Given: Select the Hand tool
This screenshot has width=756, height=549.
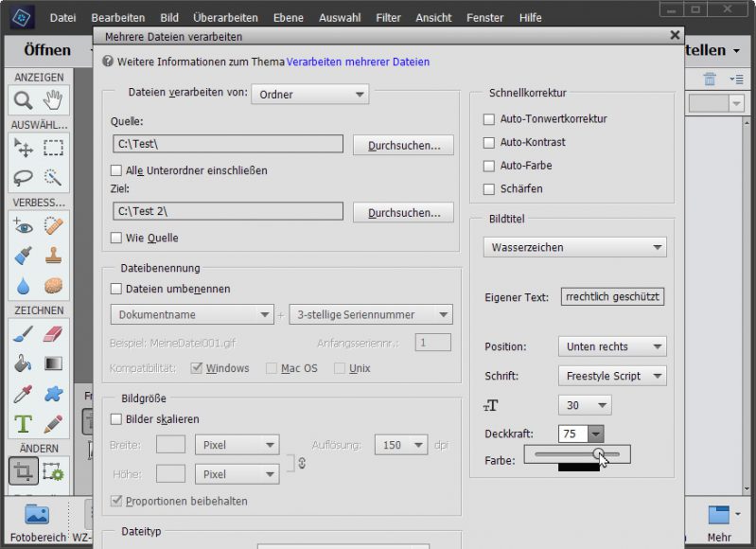Looking at the screenshot, I should click(53, 100).
